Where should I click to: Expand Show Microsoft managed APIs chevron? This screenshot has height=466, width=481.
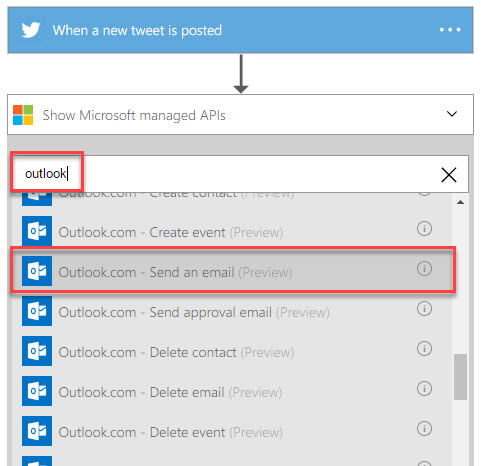coord(452,114)
